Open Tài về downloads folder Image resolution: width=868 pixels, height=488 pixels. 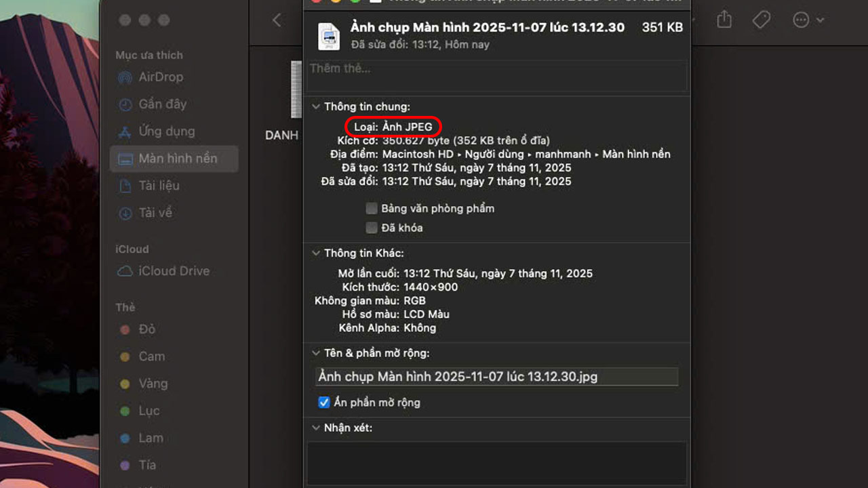click(x=155, y=213)
